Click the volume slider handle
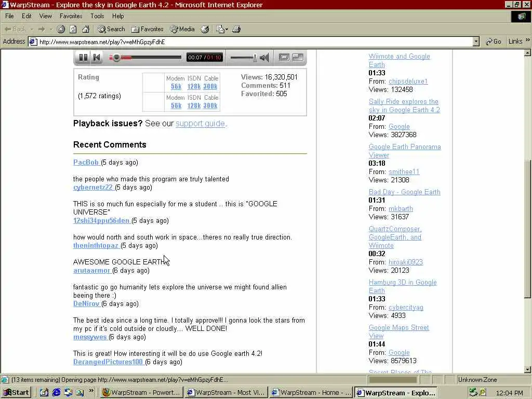 pos(255,58)
